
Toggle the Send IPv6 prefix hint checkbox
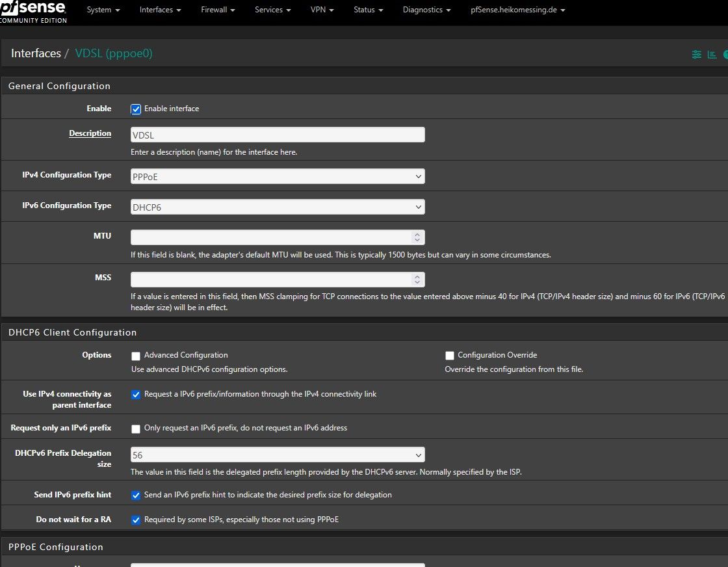[136, 495]
